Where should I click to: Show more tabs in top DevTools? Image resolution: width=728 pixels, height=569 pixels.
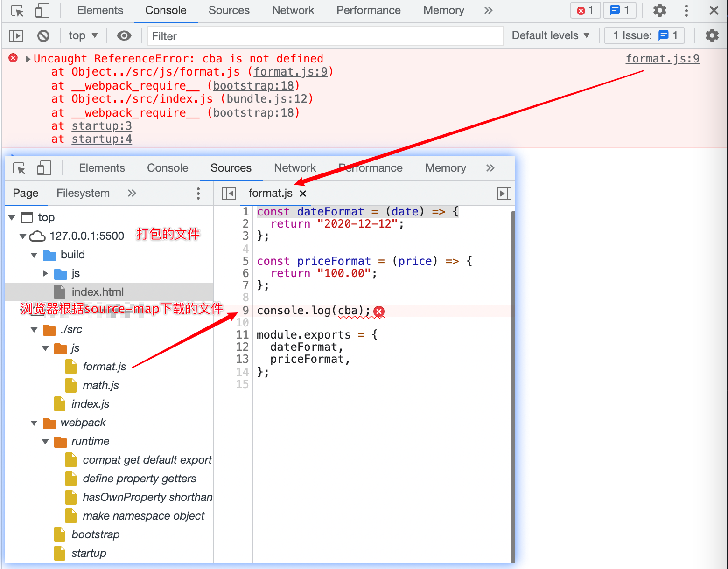click(x=488, y=10)
